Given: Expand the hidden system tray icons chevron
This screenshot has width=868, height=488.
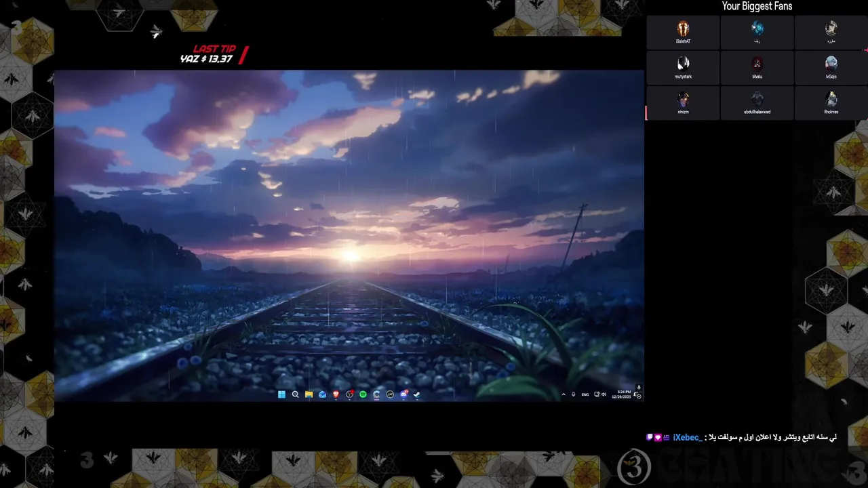Looking at the screenshot, I should (564, 394).
